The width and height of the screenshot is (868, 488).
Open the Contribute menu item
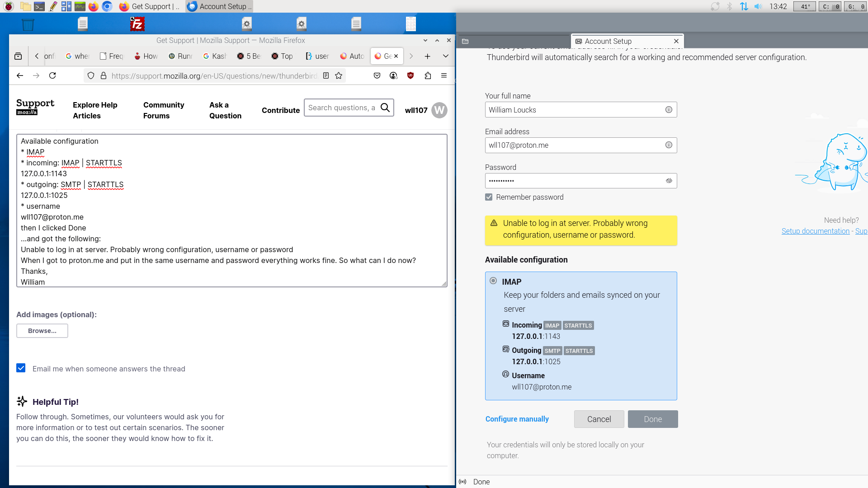(x=281, y=110)
